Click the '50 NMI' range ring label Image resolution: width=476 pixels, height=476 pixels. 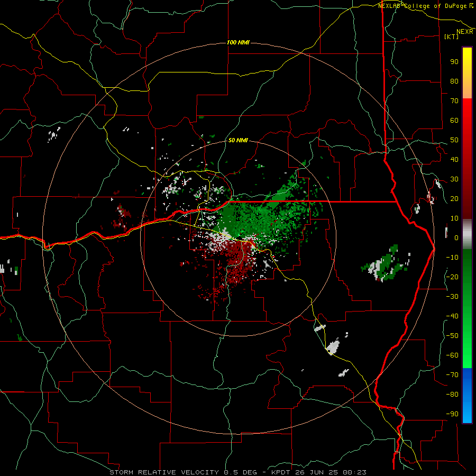[238, 140]
